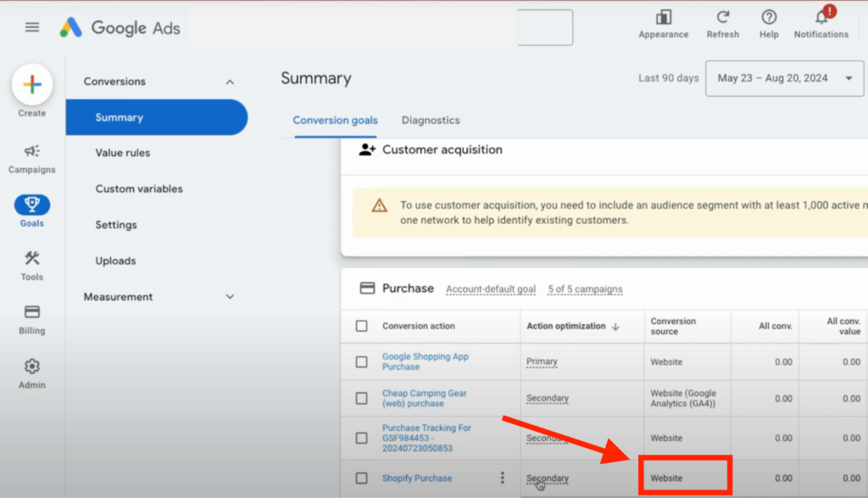Viewport: 868px width, 498px height.
Task: Click Account-default goal link
Action: pyautogui.click(x=491, y=289)
